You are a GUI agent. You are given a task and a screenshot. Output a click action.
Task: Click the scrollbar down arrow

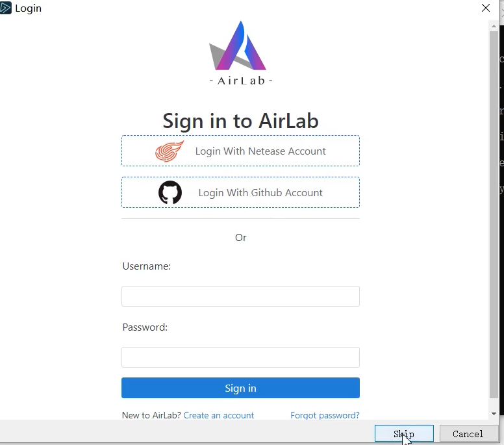(x=494, y=413)
